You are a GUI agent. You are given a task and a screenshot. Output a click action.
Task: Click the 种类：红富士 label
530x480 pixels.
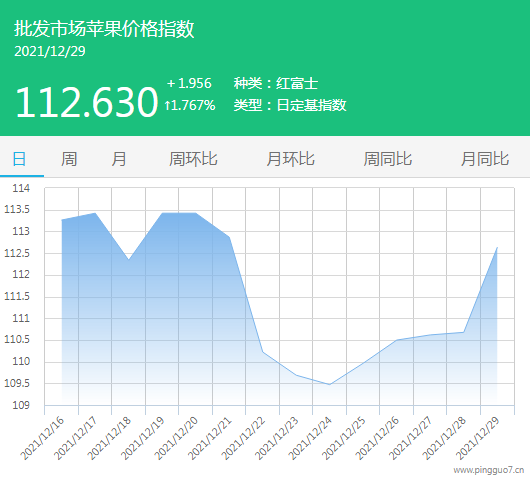click(x=276, y=83)
